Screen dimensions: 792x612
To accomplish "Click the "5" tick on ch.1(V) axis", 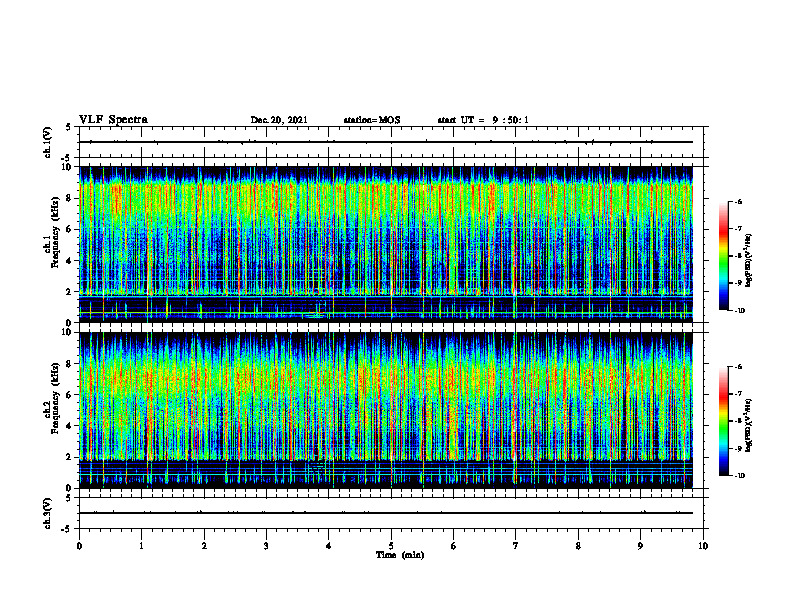I will 70,127.
